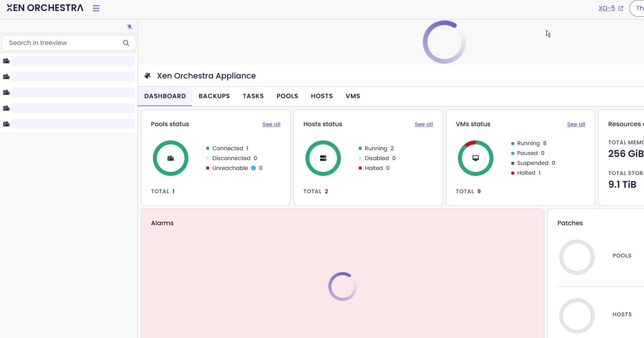The width and height of the screenshot is (644, 338).
Task: Click the Unreachable info icon
Action: pos(253,168)
